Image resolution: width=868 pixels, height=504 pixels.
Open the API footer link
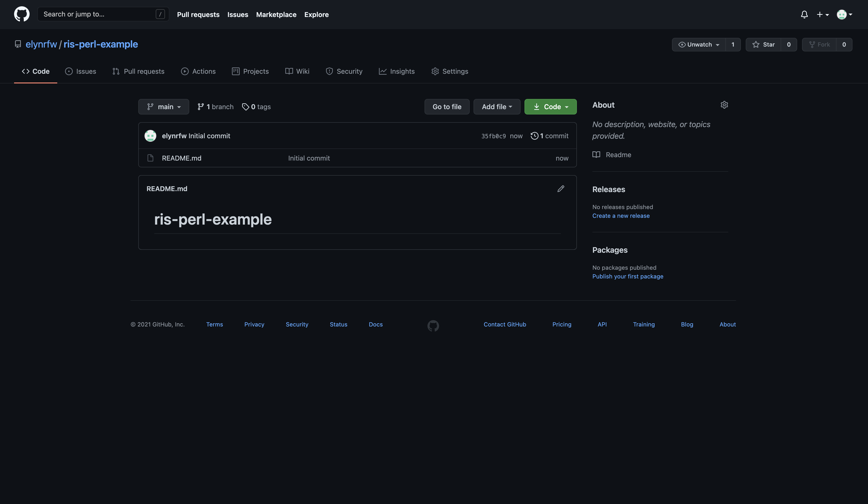(x=602, y=324)
